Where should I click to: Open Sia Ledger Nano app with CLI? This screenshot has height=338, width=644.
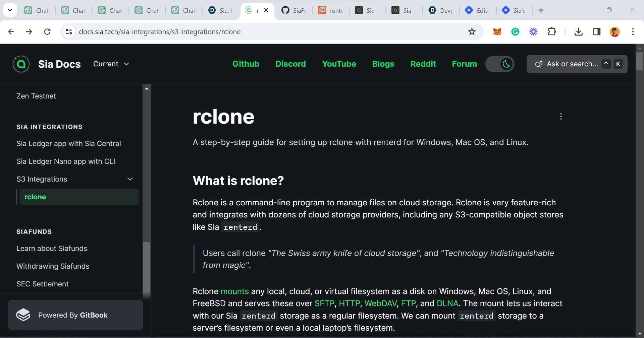(x=66, y=161)
